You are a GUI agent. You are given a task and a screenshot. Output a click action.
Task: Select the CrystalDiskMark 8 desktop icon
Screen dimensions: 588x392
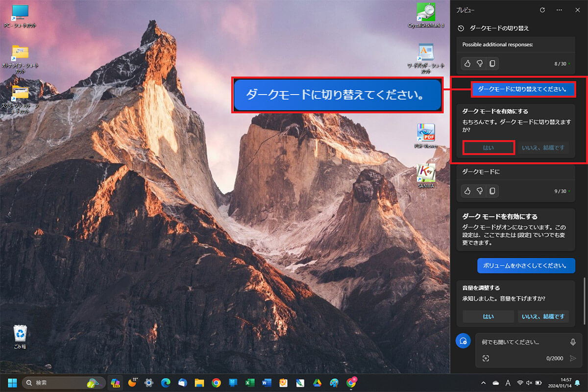pyautogui.click(x=426, y=15)
